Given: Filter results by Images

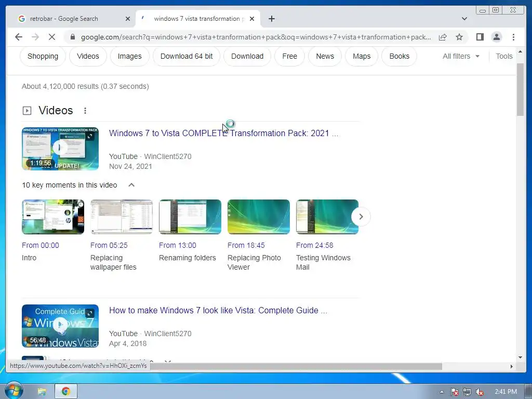Looking at the screenshot, I should [129, 56].
